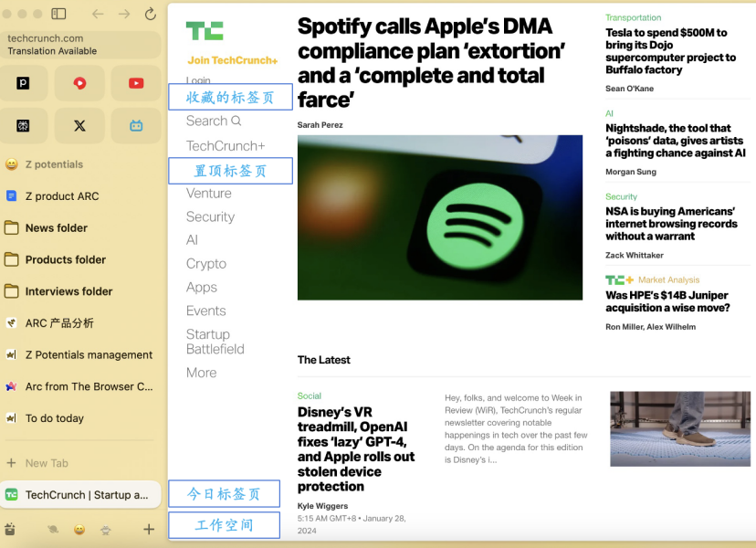The height and width of the screenshot is (548, 756).
Task: Open Nightshade tool article
Action: pos(676,141)
